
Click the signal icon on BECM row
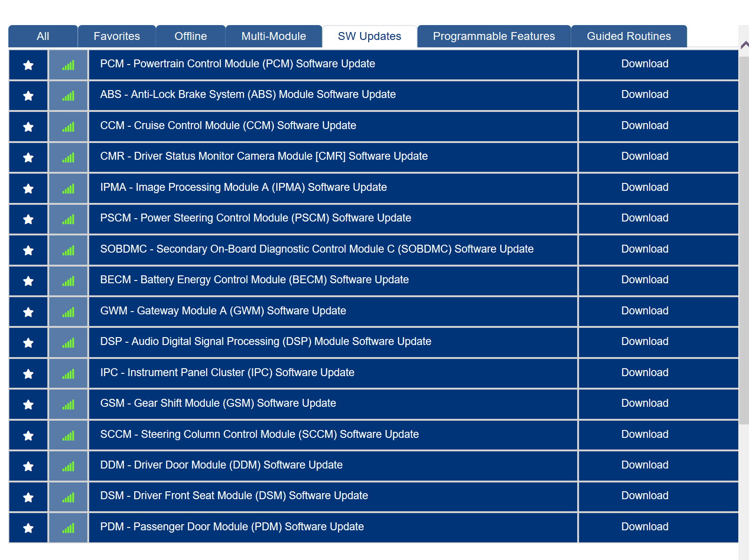pyautogui.click(x=68, y=280)
